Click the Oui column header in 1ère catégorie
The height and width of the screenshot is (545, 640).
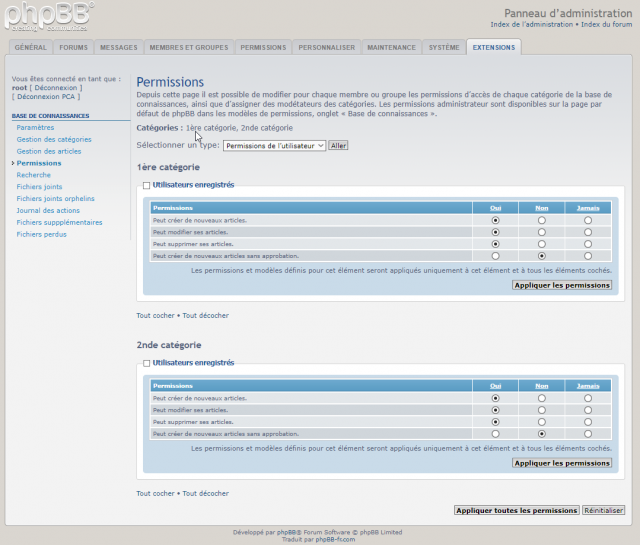click(495, 208)
